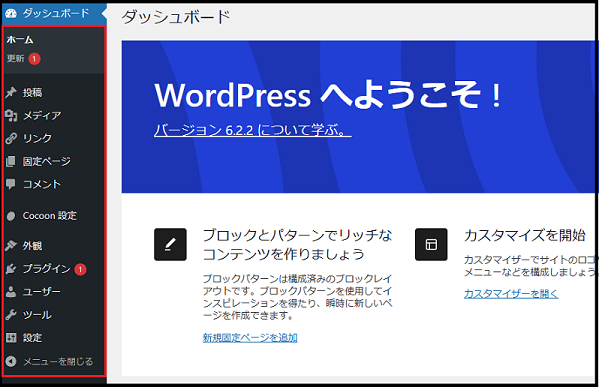This screenshot has width=599, height=387.
Task: Click the collapse arrow icon for メニューを閉じる
Action: [x=11, y=361]
